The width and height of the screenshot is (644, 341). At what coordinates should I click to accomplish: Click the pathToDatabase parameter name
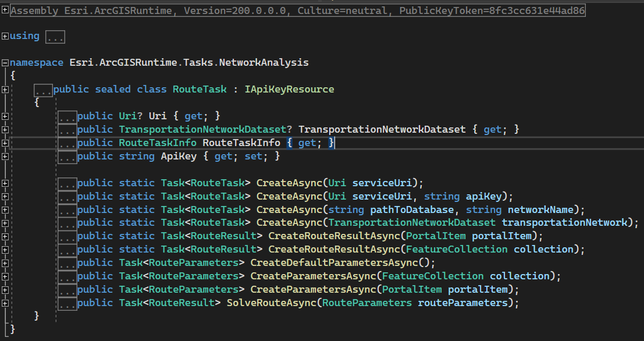(x=411, y=209)
